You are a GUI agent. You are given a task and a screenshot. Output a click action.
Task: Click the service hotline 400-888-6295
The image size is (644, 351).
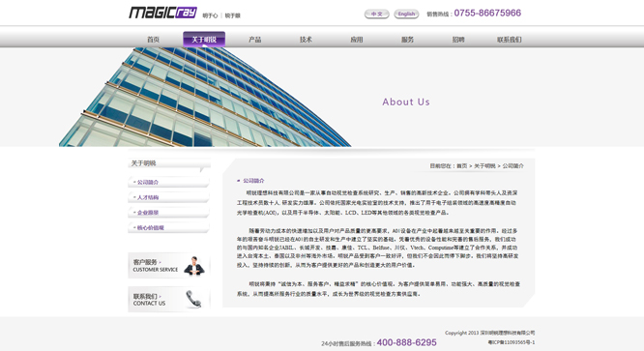tap(406, 342)
